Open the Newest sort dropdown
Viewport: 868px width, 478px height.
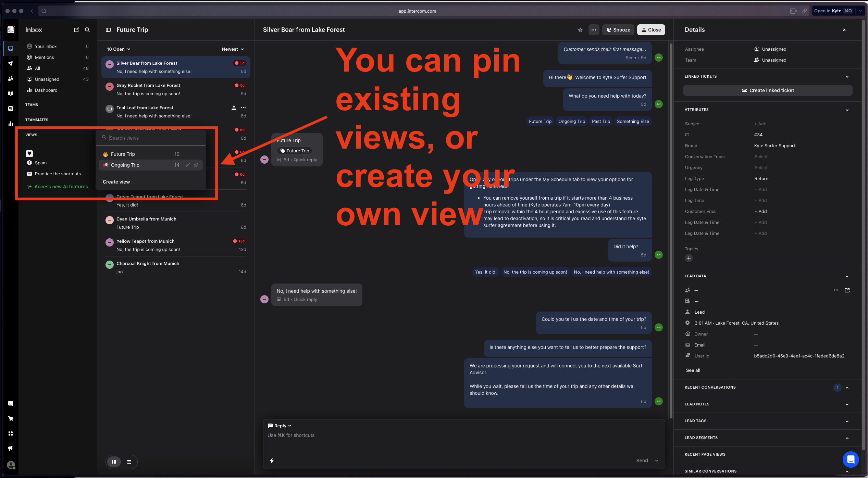[233, 49]
